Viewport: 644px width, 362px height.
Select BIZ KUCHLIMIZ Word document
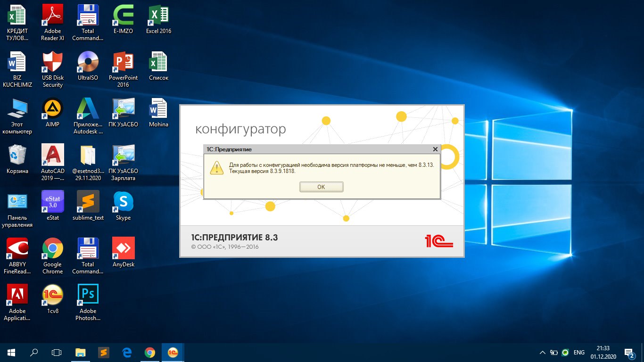pyautogui.click(x=17, y=69)
